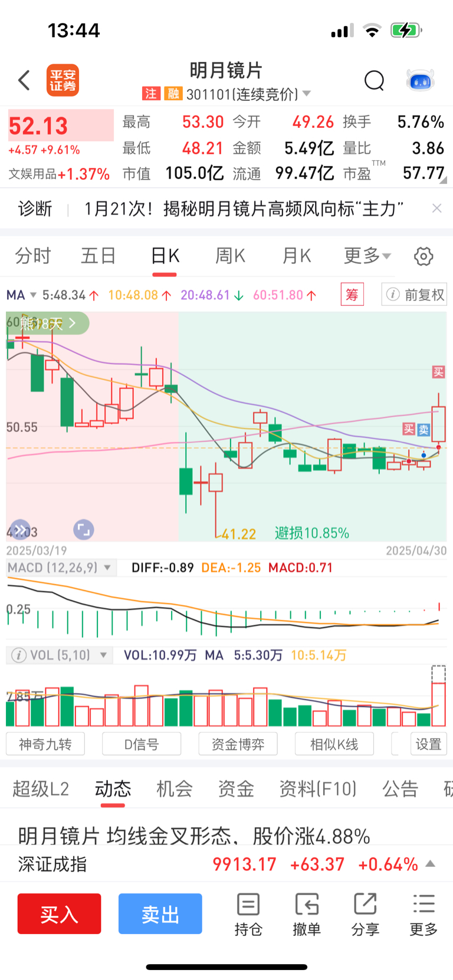
Task: Select the D信号 indicator button
Action: click(142, 744)
